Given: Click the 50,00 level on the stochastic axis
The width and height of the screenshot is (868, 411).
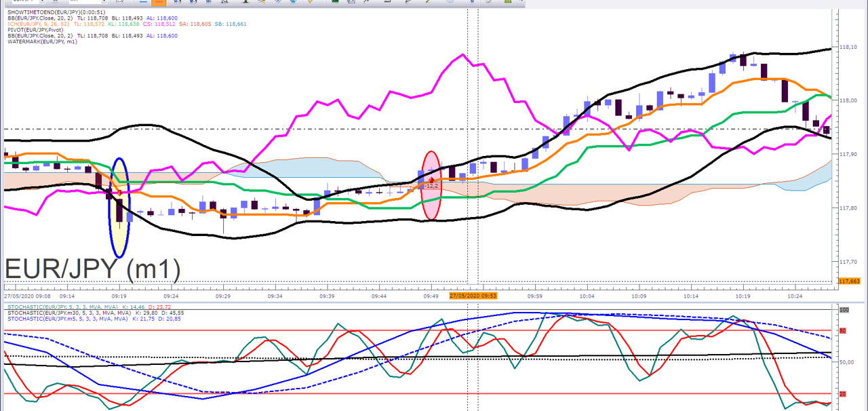Looking at the screenshot, I should pyautogui.click(x=848, y=362).
